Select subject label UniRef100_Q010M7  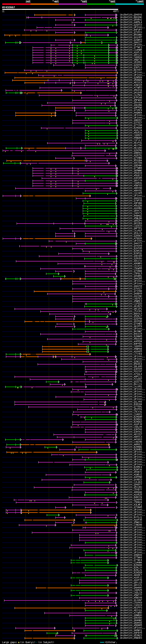click(x=131, y=37)
